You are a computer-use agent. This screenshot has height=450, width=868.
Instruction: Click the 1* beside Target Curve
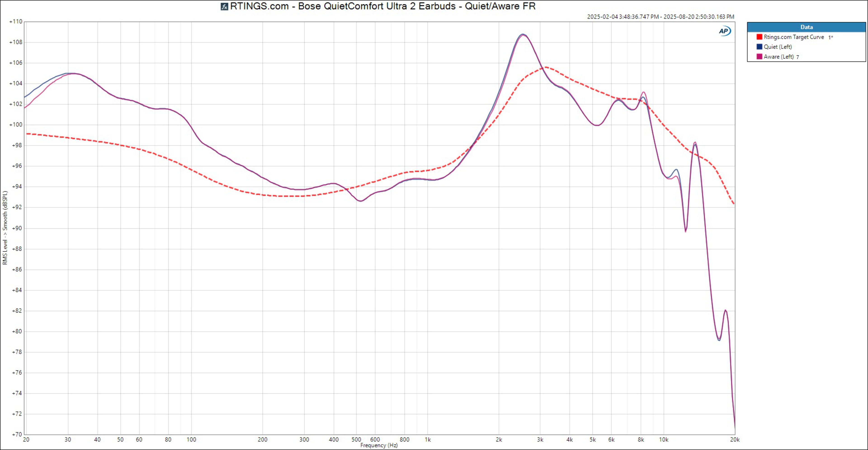[x=831, y=37]
